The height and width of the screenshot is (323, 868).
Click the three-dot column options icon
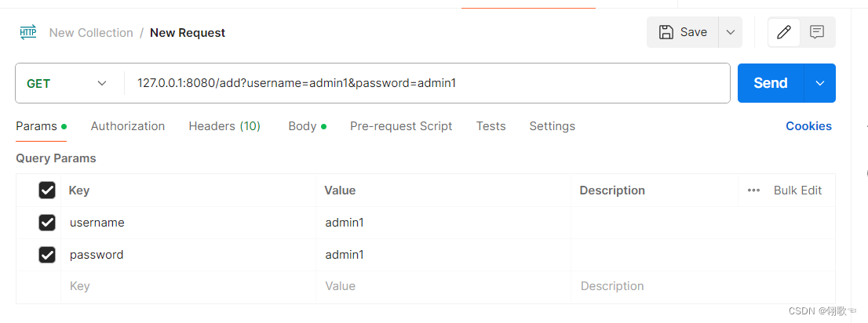point(753,191)
